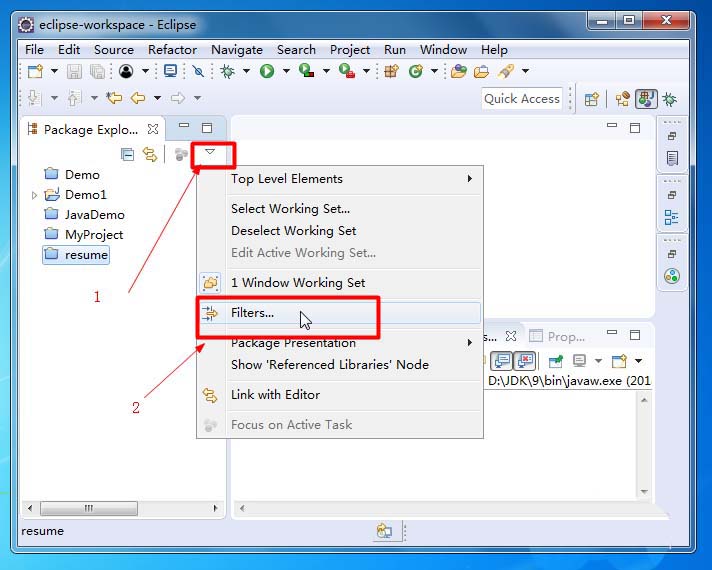Click green Run play button
Viewport: 712px width, 570px height.
pos(267,71)
